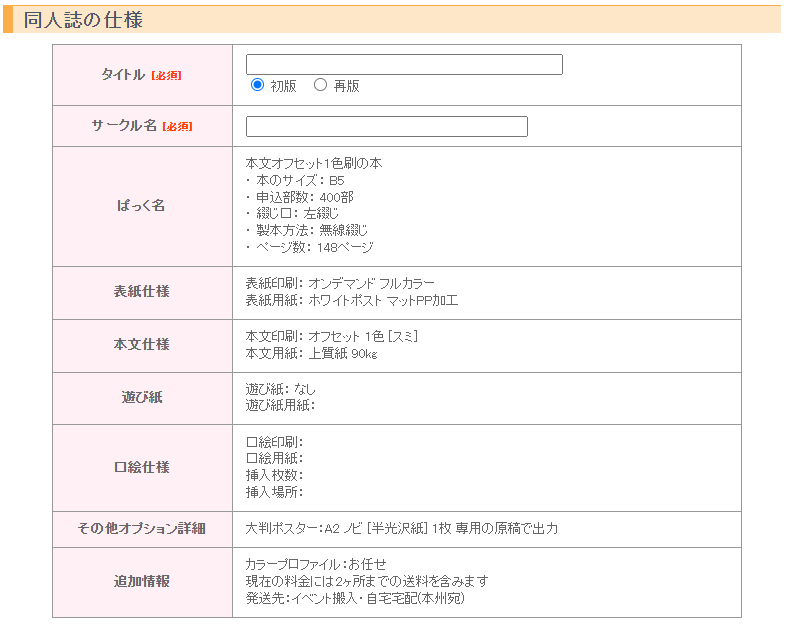The image size is (786, 624).
Task: Click the 表紙印刷 オンデマンド フルカラー text
Action: (340, 283)
